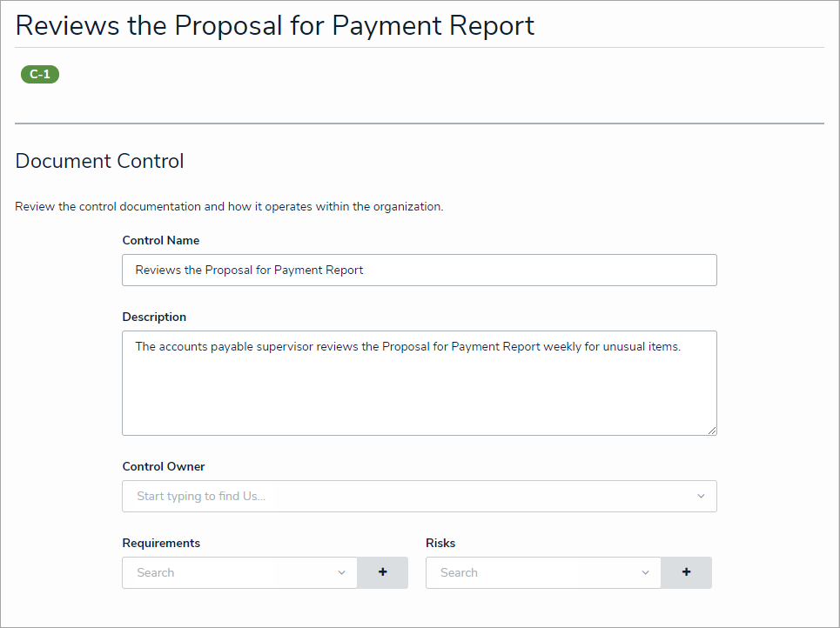Screen dimensions: 840x628
Task: Click the green C-1 badge
Action: 40,75
